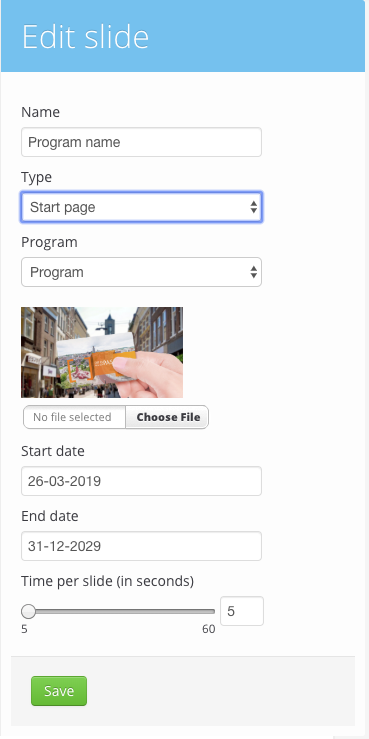Viewport: 369px width, 739px height.
Task: Click the Start date label
Action: [x=53, y=451]
